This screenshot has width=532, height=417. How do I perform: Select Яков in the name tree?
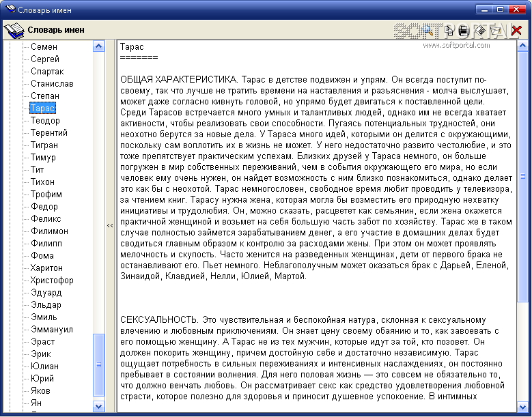[40, 391]
